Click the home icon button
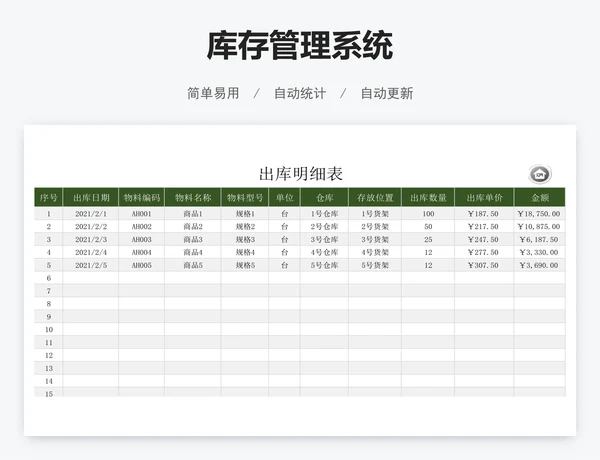 pyautogui.click(x=540, y=175)
